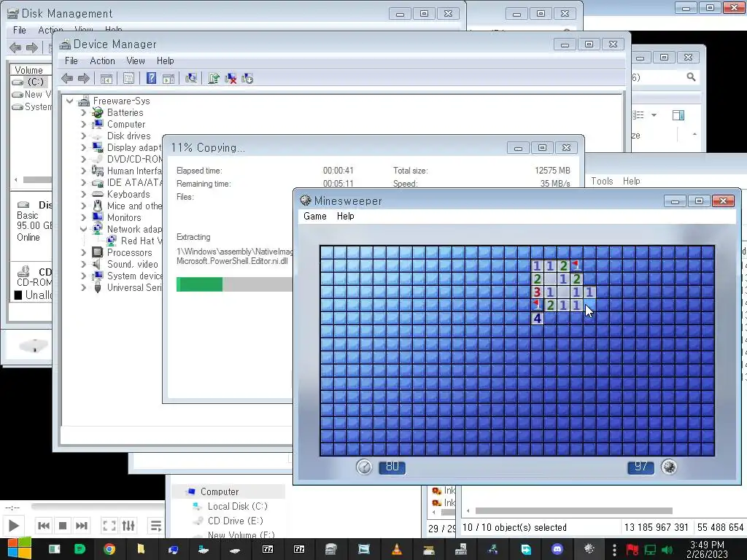Click Scan for hardware changes icon
Screen dimensions: 747x560
(191, 78)
